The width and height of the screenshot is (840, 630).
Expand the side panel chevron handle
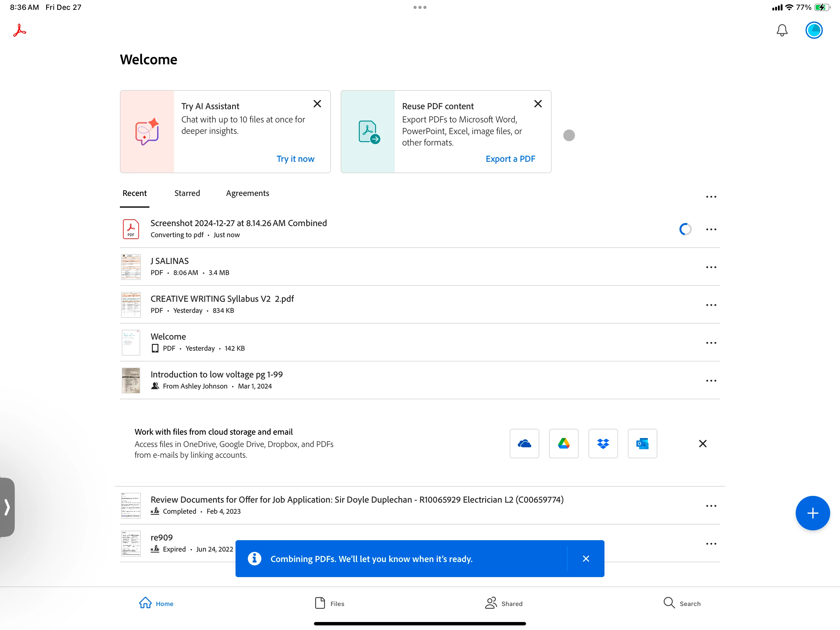pos(7,507)
